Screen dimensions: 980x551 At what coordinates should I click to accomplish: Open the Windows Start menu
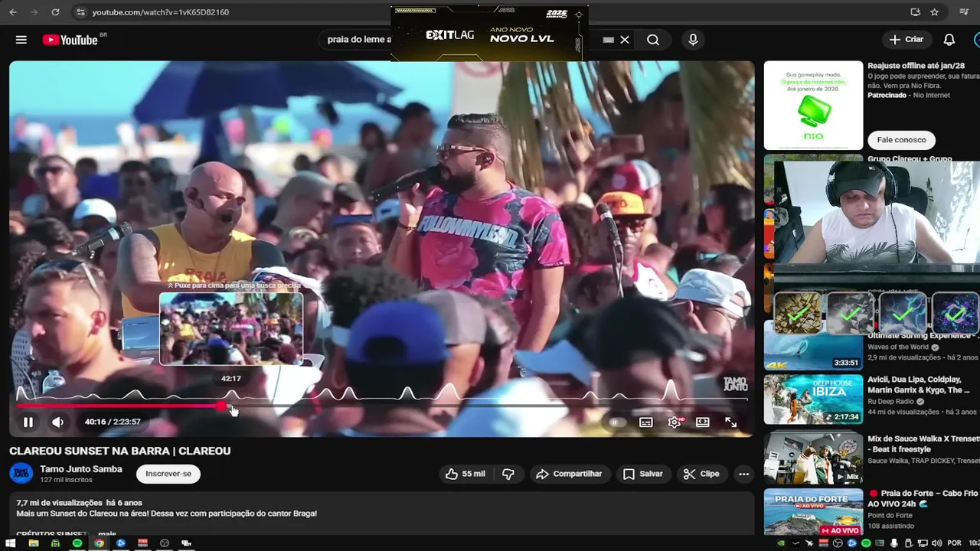point(11,543)
